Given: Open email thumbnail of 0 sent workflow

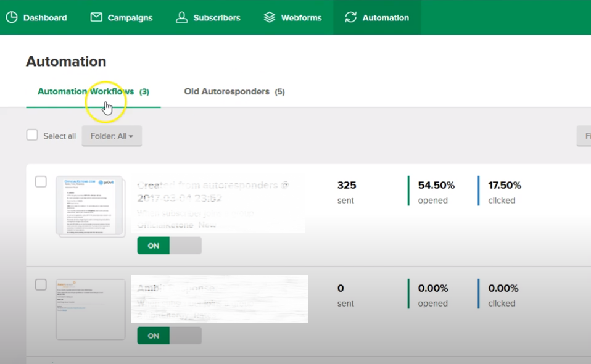Looking at the screenshot, I should (91, 309).
